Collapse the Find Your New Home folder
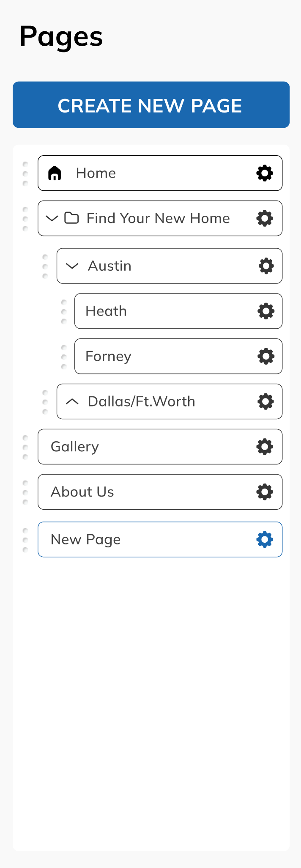Image resolution: width=301 pixels, height=868 pixels. click(x=52, y=218)
